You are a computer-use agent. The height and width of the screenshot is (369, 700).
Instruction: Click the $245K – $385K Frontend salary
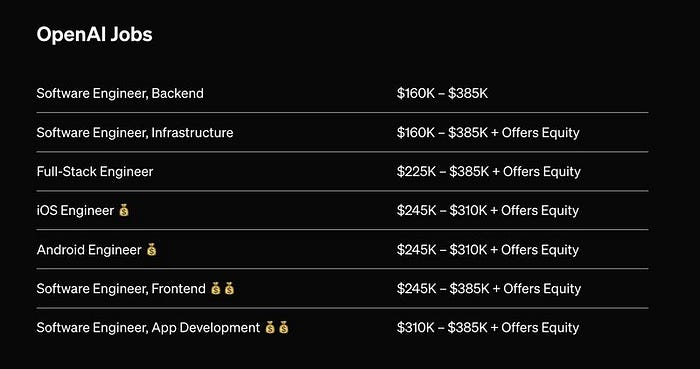pos(489,289)
